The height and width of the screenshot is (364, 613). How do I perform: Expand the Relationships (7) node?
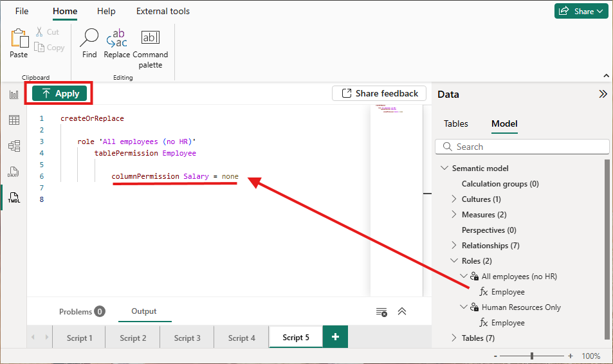(454, 245)
